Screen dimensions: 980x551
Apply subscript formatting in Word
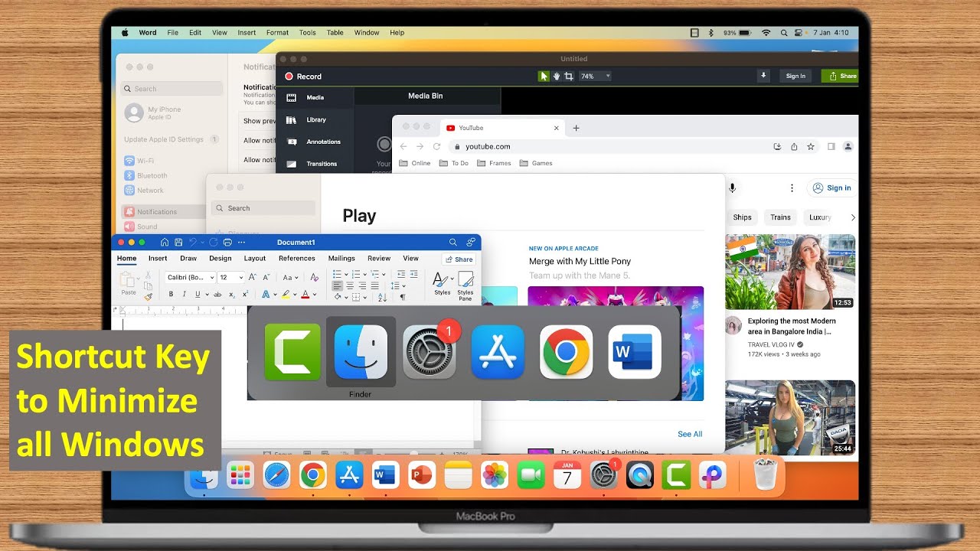pyautogui.click(x=232, y=294)
